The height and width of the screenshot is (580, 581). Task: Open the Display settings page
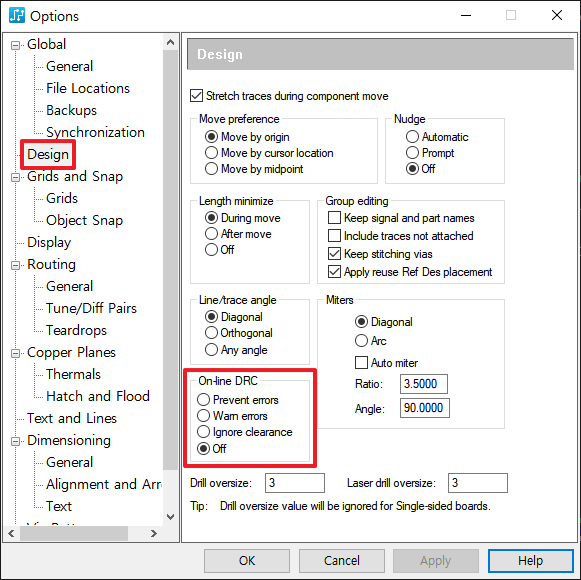click(x=49, y=242)
